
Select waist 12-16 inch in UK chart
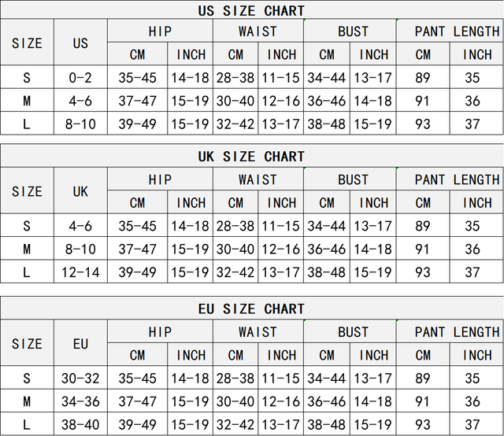click(281, 249)
